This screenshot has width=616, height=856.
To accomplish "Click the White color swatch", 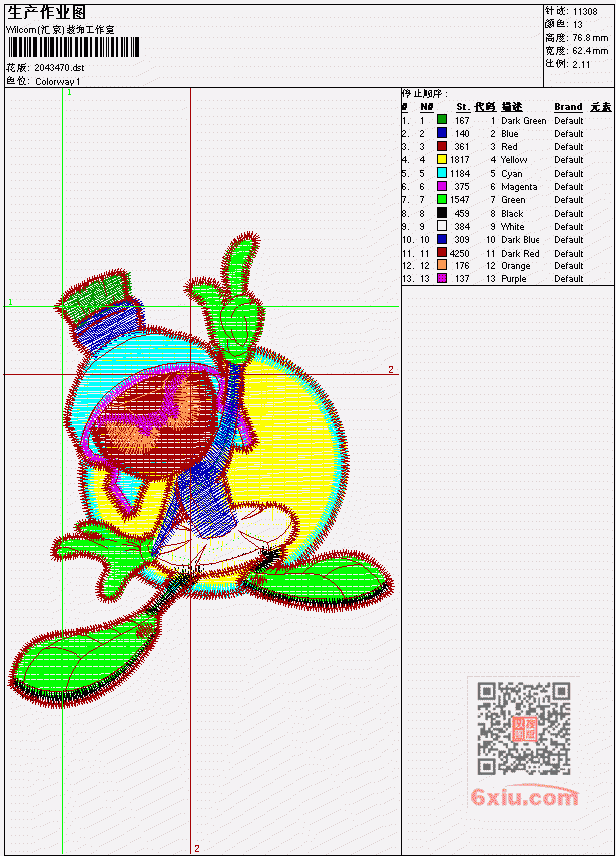I will tap(442, 226).
